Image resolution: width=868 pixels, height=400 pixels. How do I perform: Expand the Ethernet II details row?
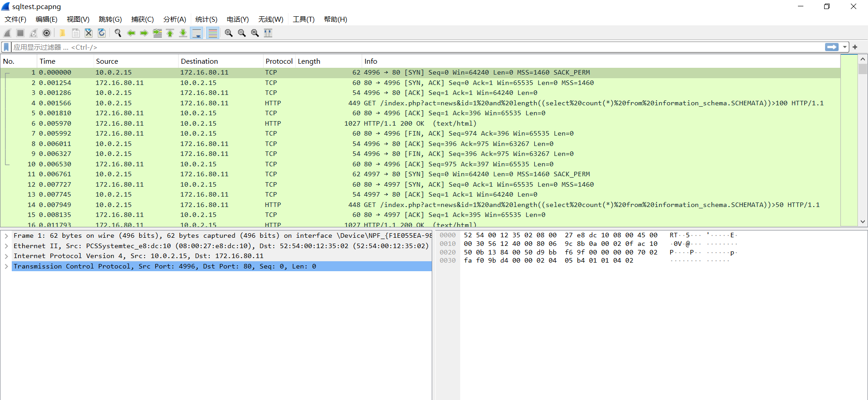[6, 246]
